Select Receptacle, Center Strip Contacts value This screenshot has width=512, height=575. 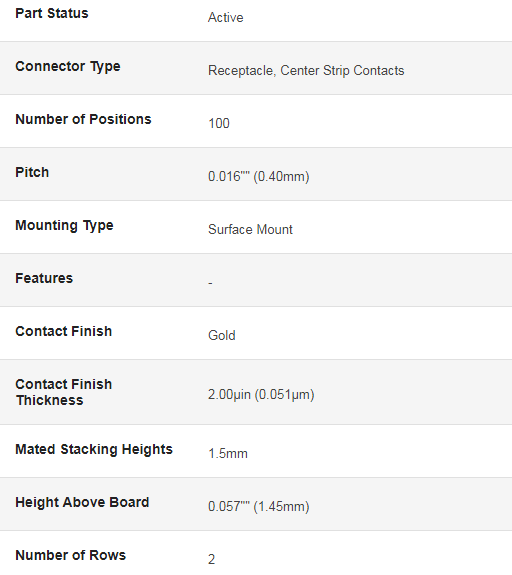[x=306, y=70]
